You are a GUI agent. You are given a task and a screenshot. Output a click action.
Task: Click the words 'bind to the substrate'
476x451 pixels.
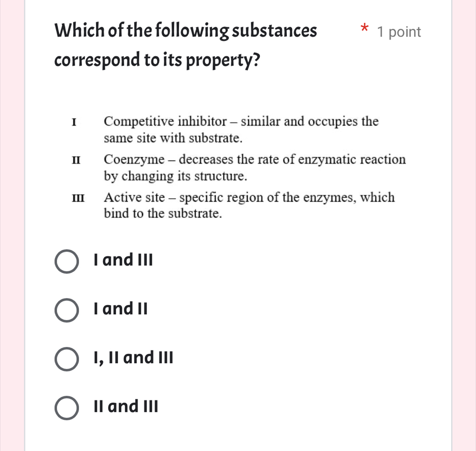coord(163,213)
